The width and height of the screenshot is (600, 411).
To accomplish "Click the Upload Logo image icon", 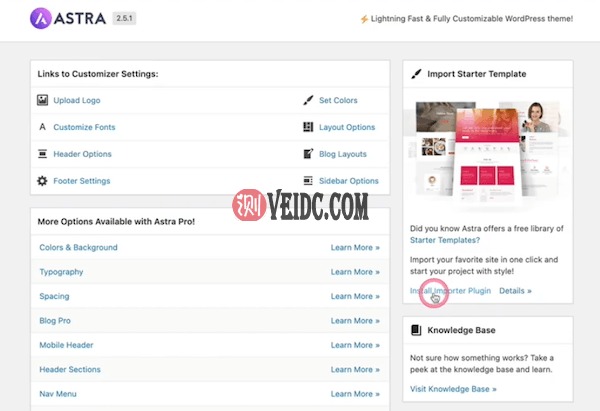I will click(x=42, y=100).
